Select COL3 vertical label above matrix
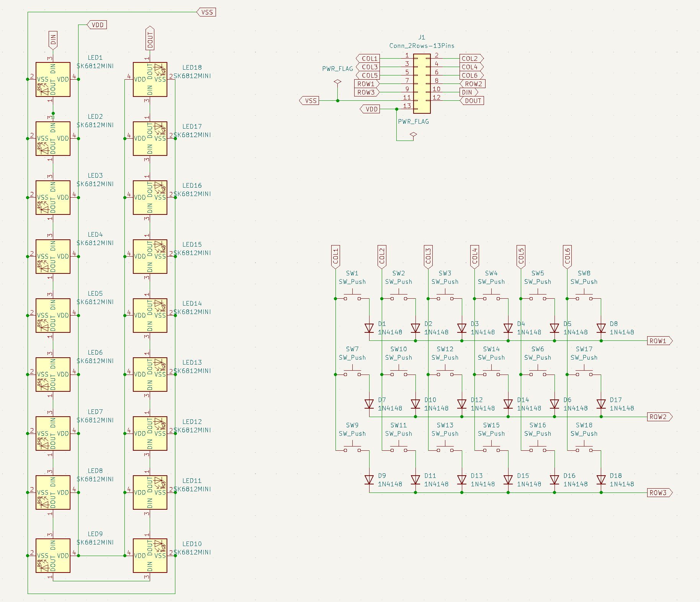Image resolution: width=700 pixels, height=602 pixels. click(x=428, y=257)
